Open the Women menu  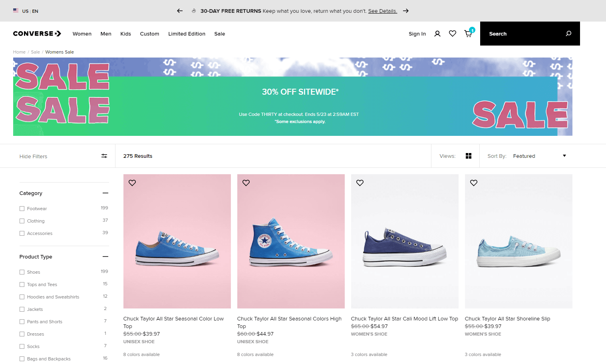tap(82, 34)
